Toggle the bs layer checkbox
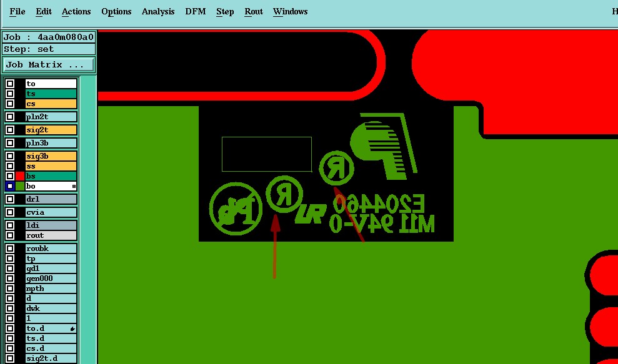 pyautogui.click(x=10, y=176)
